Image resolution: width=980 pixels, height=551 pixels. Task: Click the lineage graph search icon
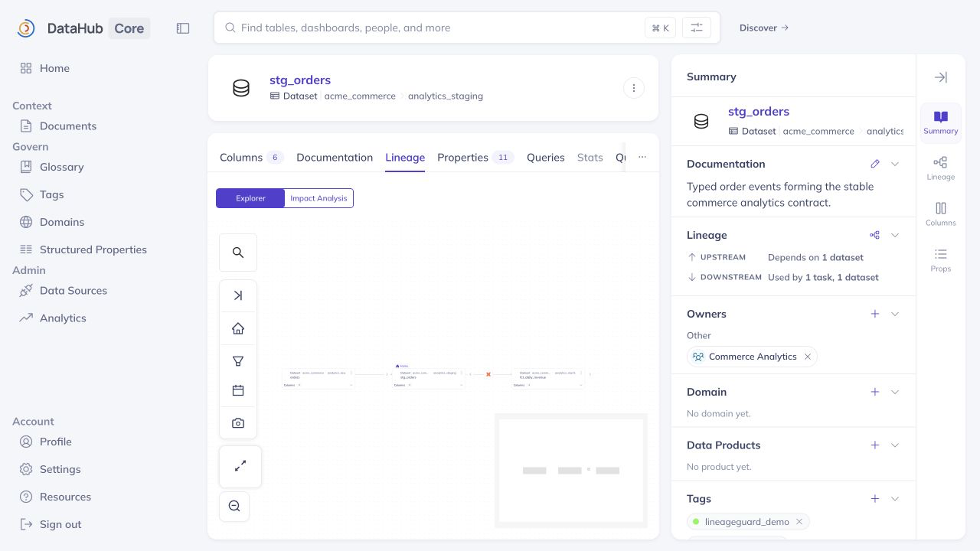(238, 253)
